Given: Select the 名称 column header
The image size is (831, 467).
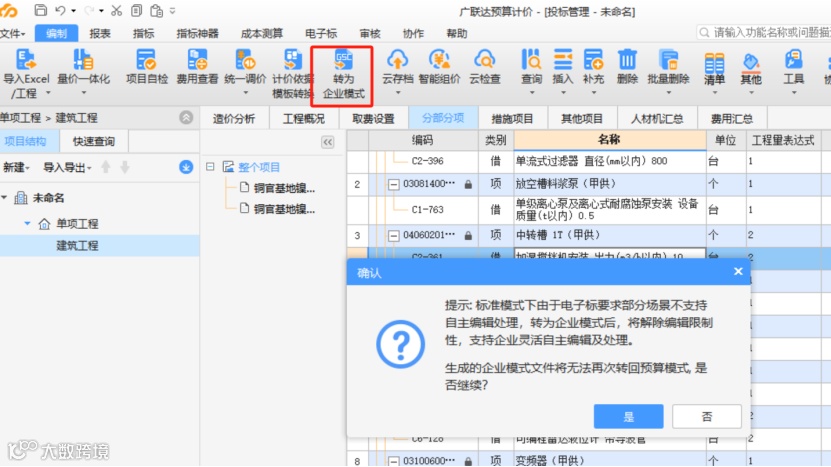Looking at the screenshot, I should (x=609, y=140).
